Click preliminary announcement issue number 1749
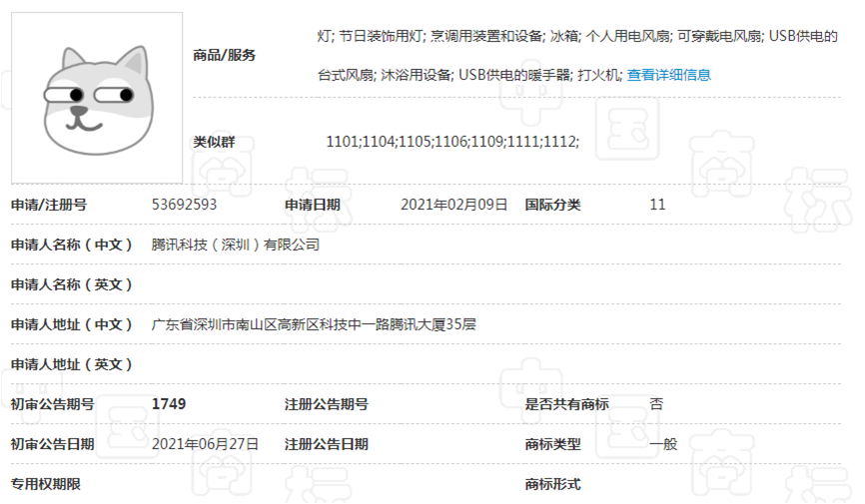The height and width of the screenshot is (504, 865). click(x=169, y=404)
